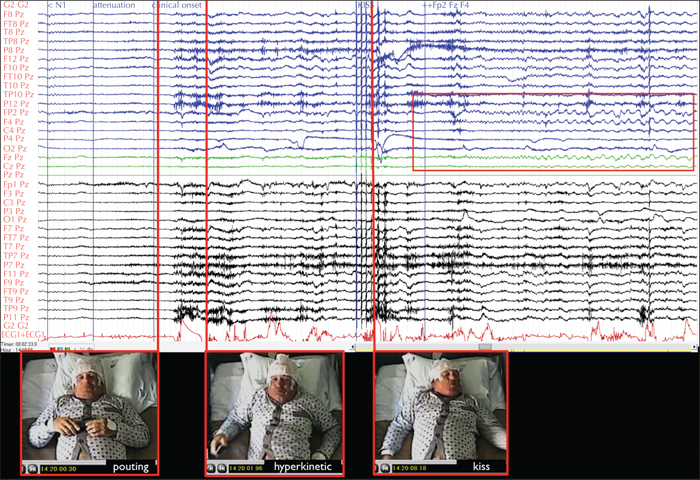
Task: Click the green color button below the ECG trace
Action: (x=68, y=349)
